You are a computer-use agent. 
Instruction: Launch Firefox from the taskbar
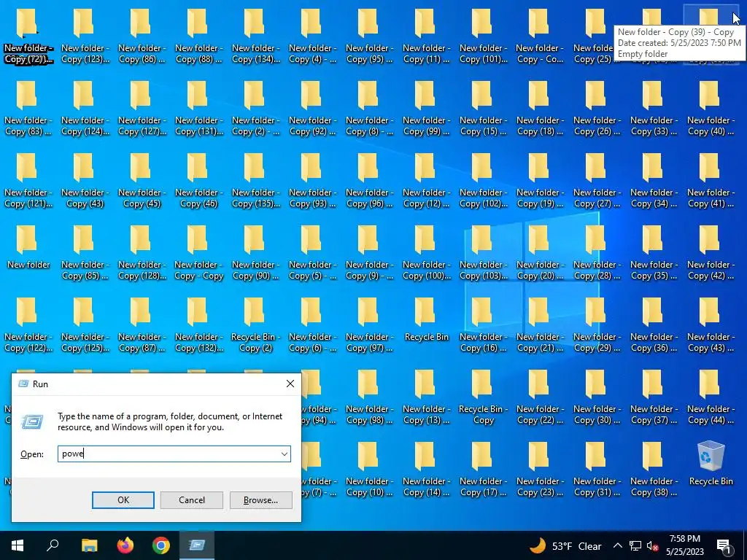[125, 545]
